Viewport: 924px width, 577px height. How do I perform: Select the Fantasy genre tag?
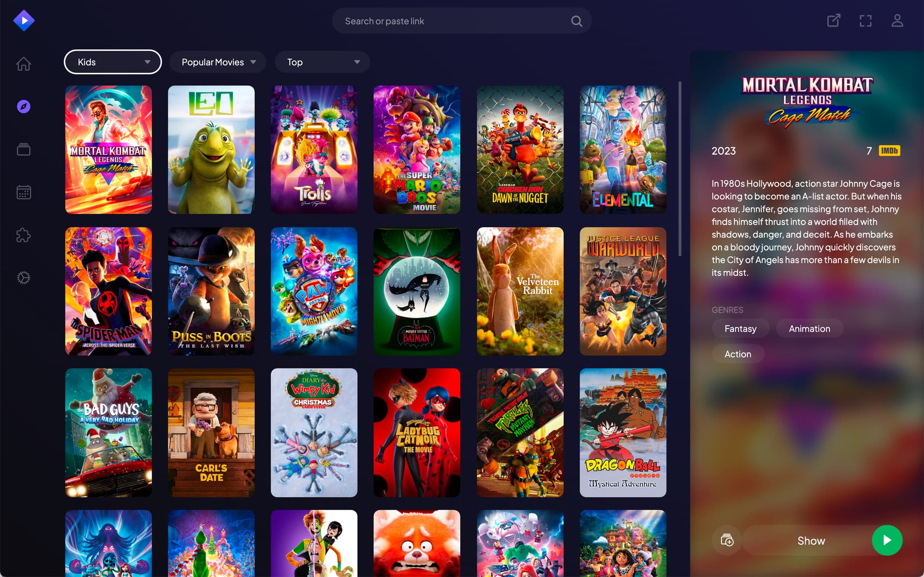[740, 328]
